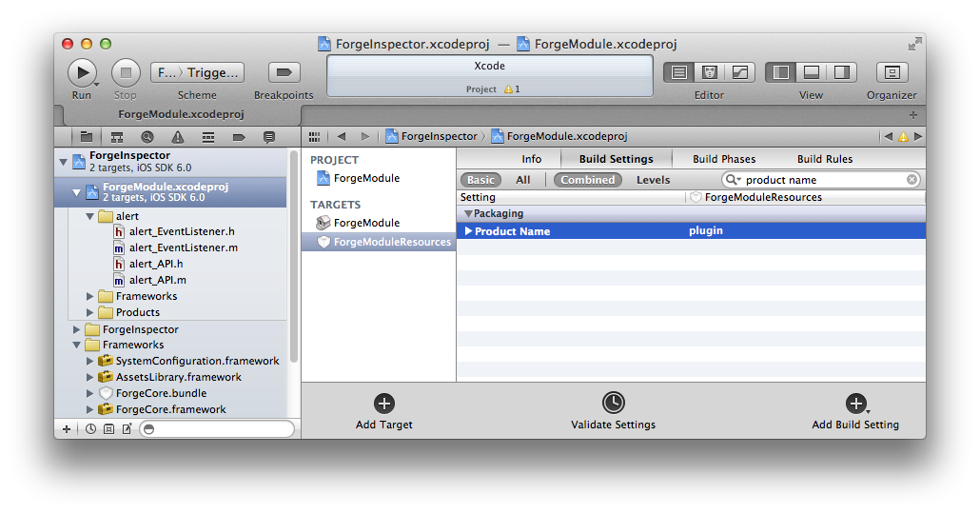Click the Run play button
Image resolution: width=980 pixels, height=514 pixels.
(82, 72)
